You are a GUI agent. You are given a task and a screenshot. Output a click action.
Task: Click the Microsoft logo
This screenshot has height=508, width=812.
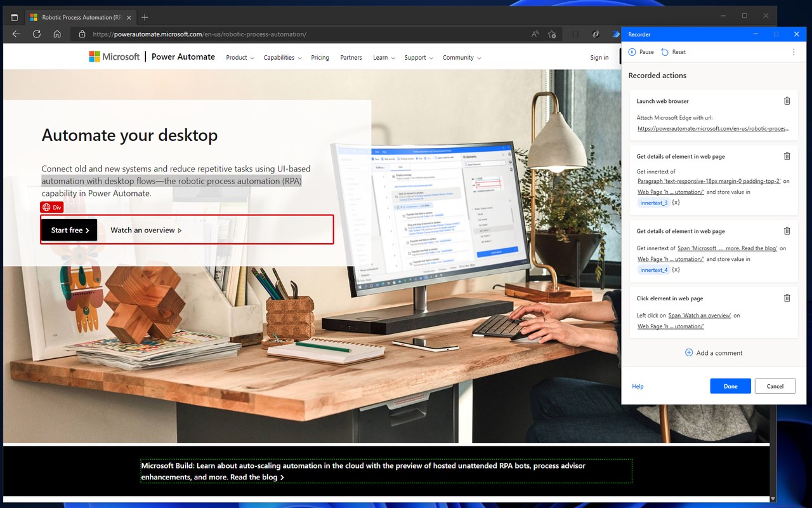(114, 57)
